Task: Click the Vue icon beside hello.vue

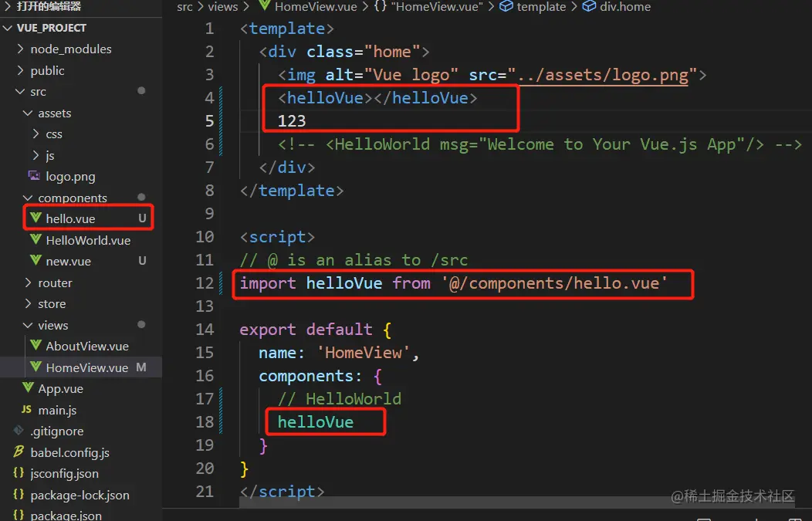Action: (x=36, y=218)
